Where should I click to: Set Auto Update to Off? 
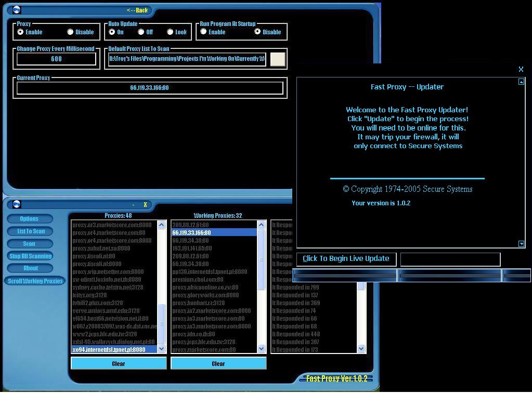point(141,32)
